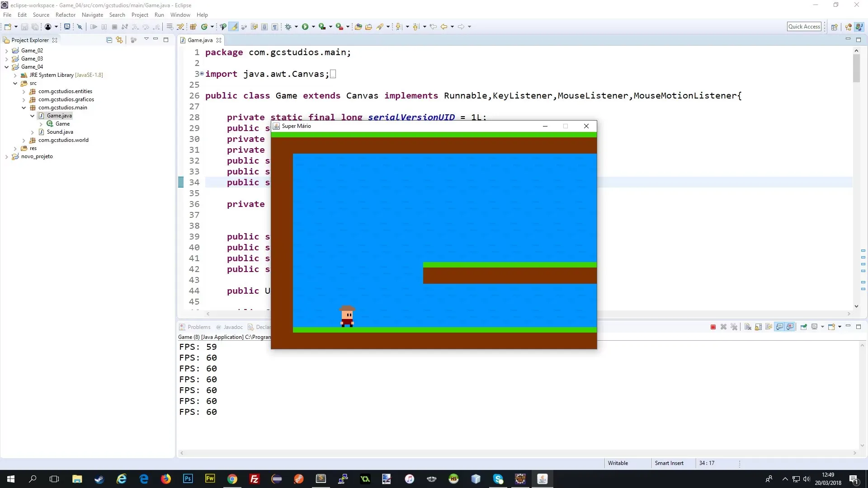Screen dimensions: 868x488
Task: Open the Run button dropdown arrow
Action: 313,27
